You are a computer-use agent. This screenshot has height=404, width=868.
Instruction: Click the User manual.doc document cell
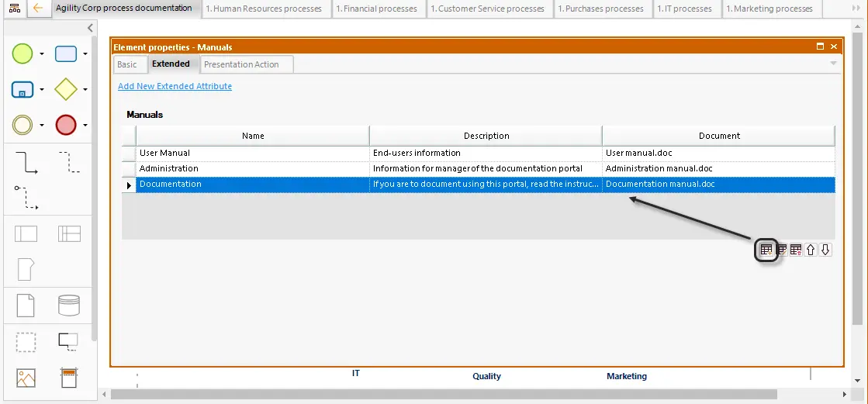coord(719,153)
